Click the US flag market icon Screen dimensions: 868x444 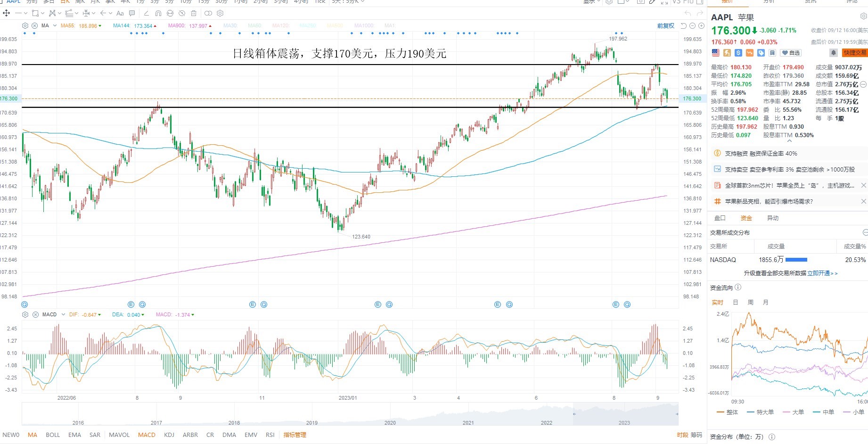coord(716,53)
